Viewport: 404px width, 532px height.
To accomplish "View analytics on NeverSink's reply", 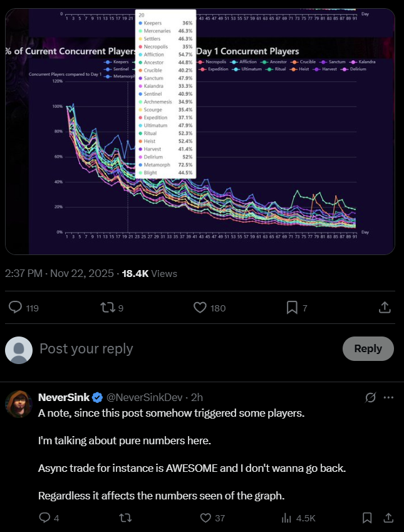I will coord(287,518).
